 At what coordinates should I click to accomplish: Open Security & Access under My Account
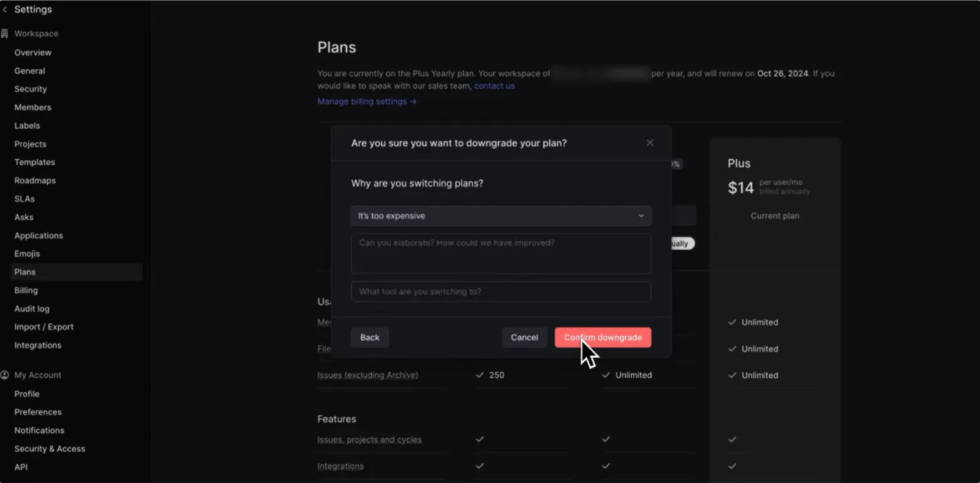pos(50,449)
